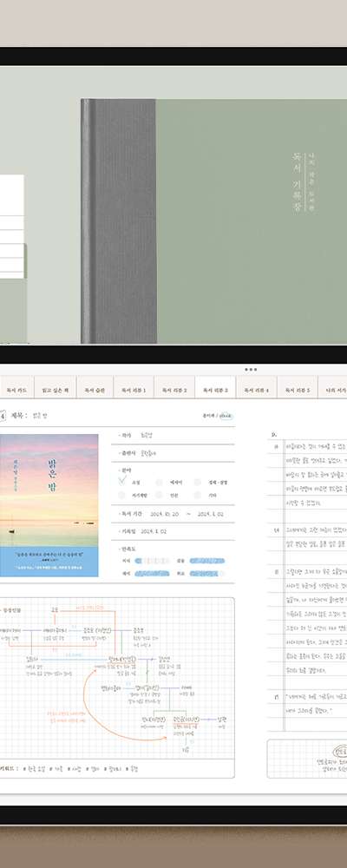
Task: Mark the 자기계발 genre checkbox
Action: (x=121, y=496)
